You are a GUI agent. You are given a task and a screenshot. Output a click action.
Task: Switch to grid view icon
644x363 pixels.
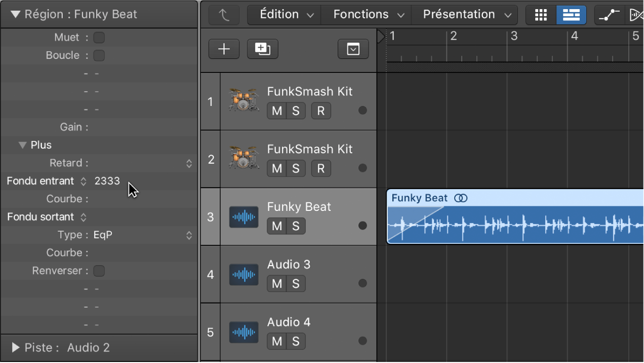pos(541,15)
